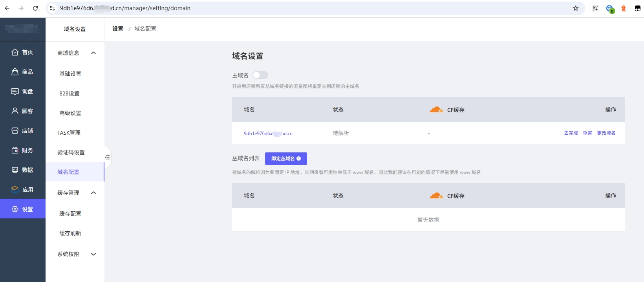Open the 首页 home icon in sidebar
This screenshot has width=644, height=282.
click(x=15, y=52)
